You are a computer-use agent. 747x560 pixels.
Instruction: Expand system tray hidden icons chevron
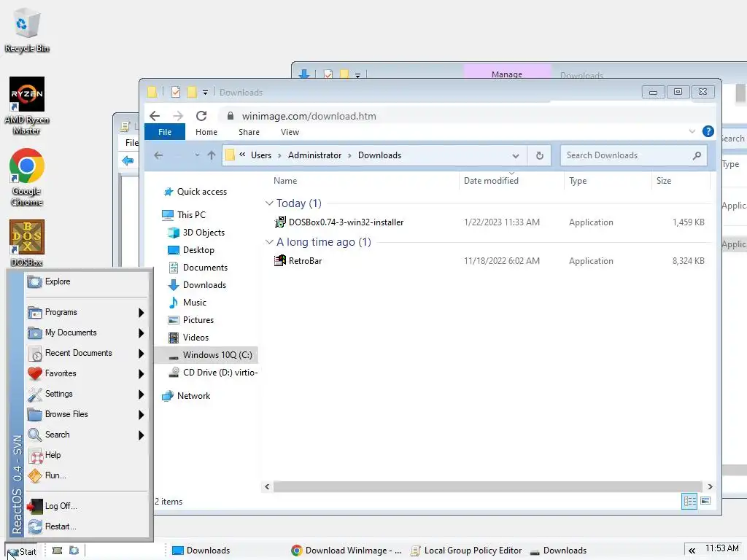(x=692, y=551)
